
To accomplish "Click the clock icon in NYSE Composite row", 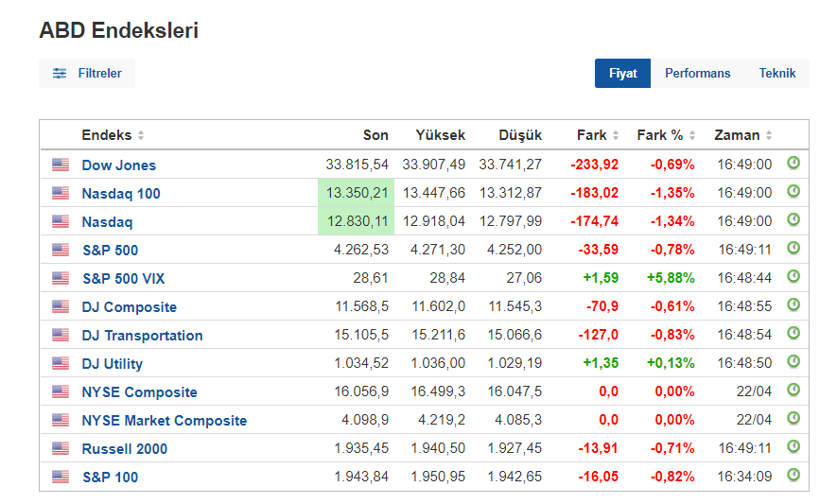I will [x=794, y=391].
